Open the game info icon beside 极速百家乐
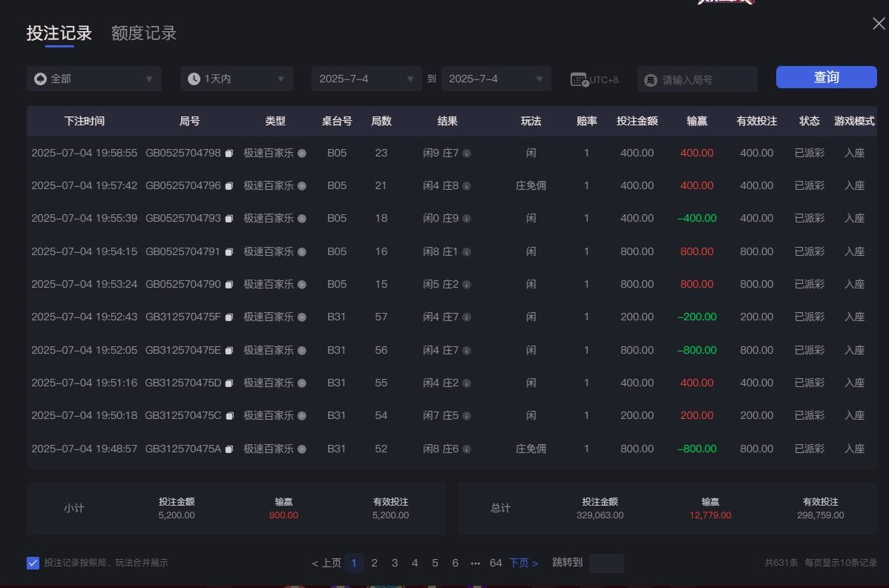This screenshot has width=889, height=588. coord(302,153)
